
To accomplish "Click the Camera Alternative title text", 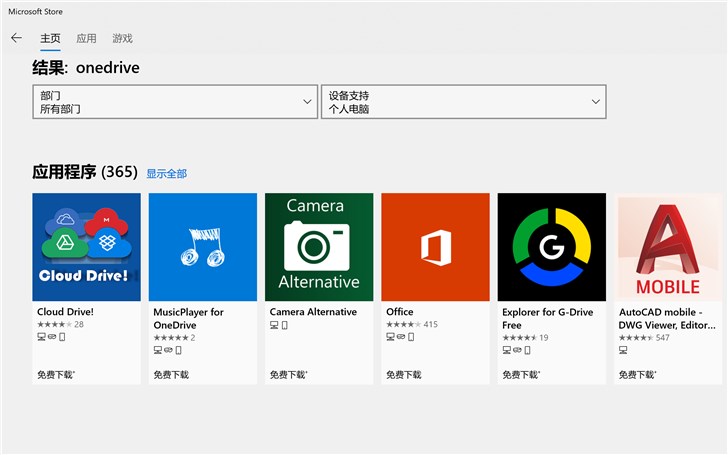I will click(313, 312).
